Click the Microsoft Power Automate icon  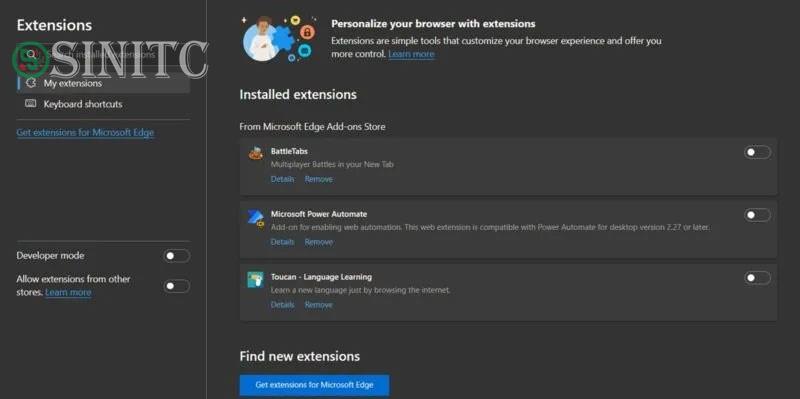[256, 218]
